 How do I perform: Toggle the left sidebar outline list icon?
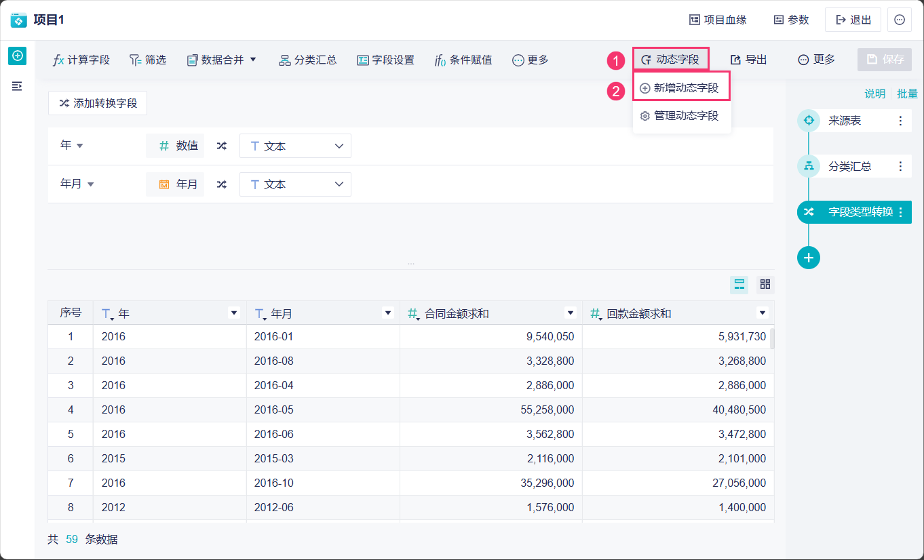pyautogui.click(x=17, y=86)
